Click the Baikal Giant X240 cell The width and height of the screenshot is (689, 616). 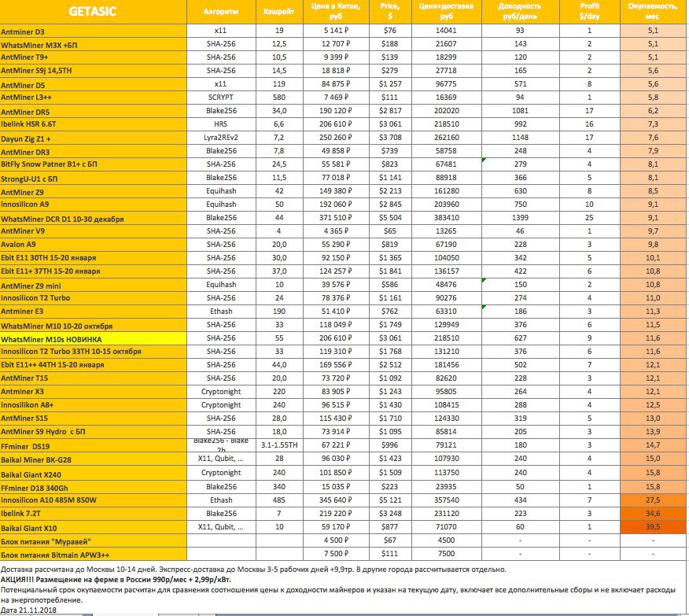point(93,474)
